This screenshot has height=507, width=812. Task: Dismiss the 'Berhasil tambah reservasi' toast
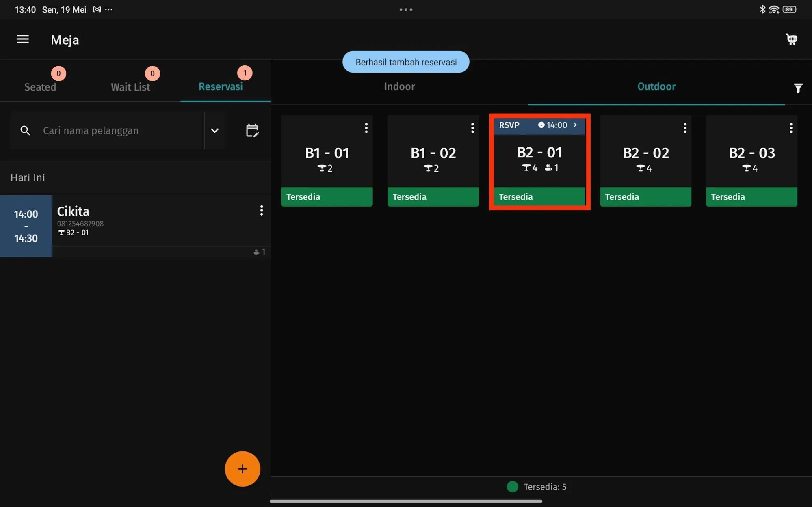tap(406, 62)
